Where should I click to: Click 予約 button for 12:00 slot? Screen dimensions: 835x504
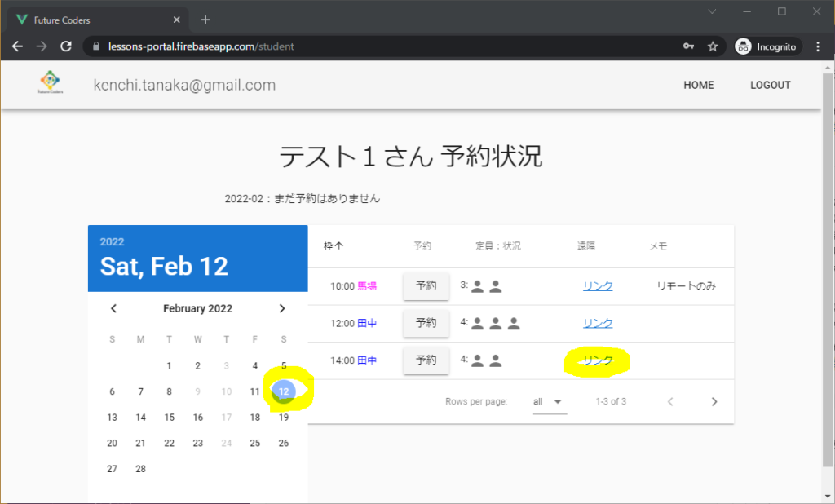pos(426,323)
